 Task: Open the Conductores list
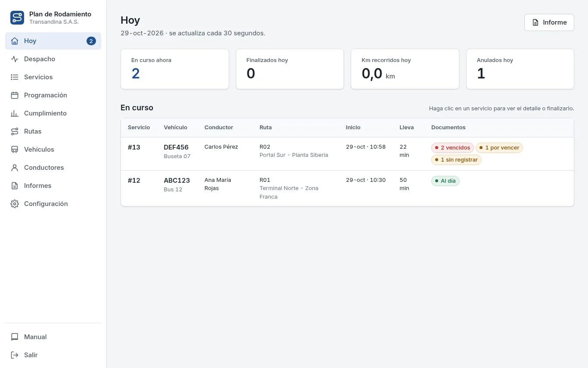coord(53,168)
